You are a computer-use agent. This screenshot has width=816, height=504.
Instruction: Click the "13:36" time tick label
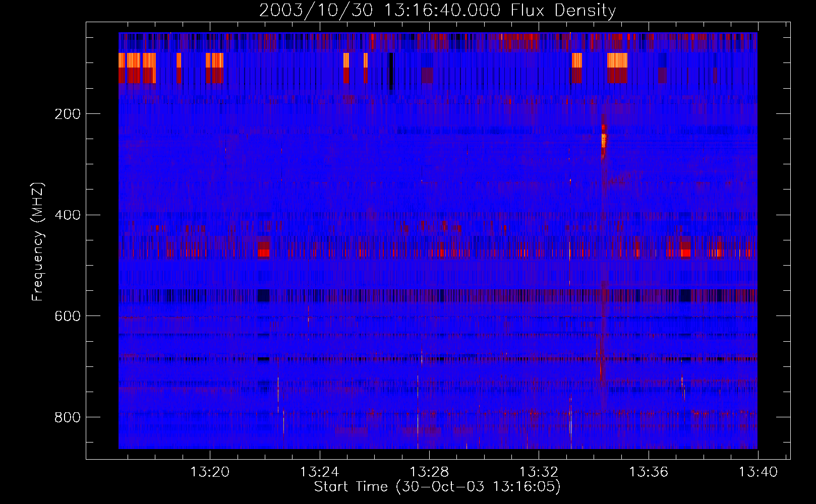649,472
